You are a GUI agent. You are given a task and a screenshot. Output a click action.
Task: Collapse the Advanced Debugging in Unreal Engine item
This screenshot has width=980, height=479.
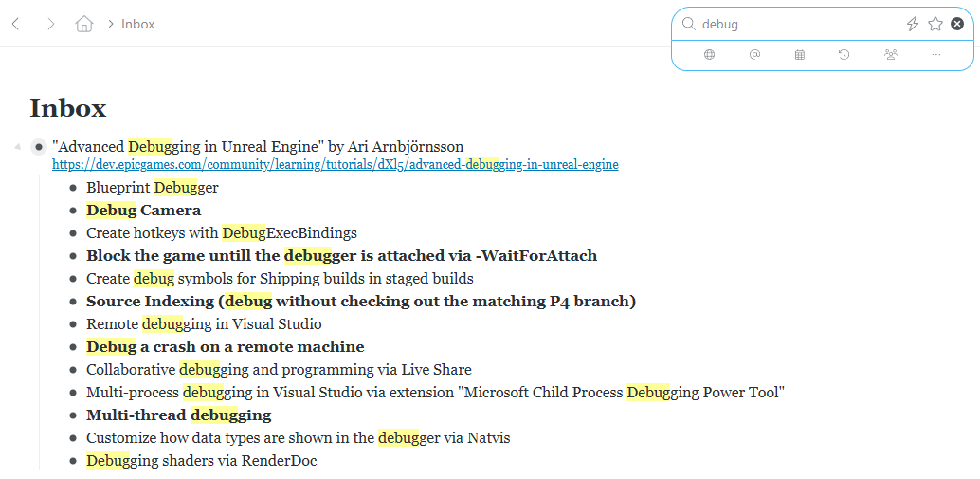(16, 147)
